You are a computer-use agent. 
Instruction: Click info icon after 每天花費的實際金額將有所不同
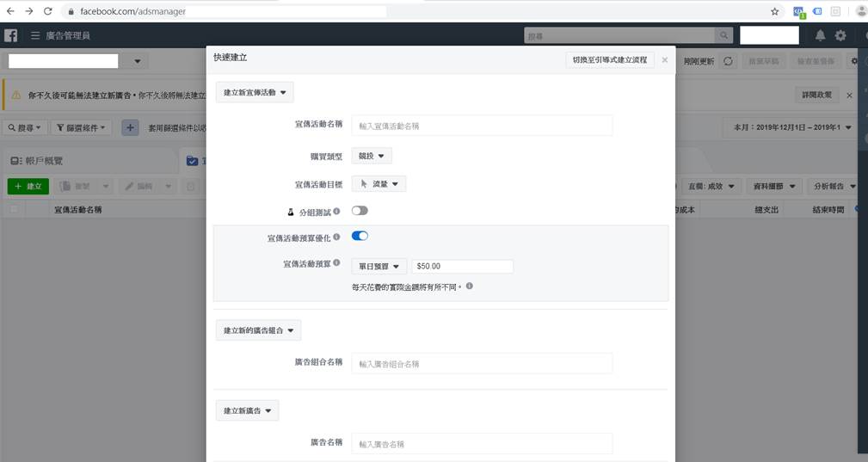point(470,286)
